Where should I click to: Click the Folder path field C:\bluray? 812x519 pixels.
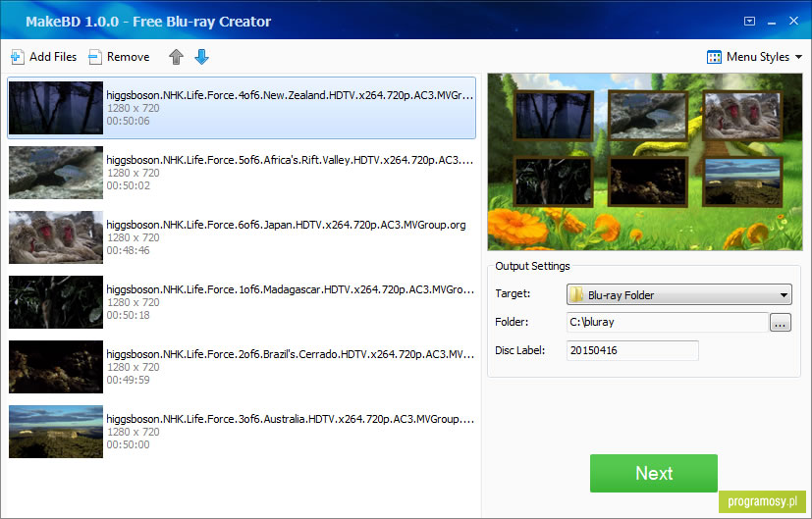[667, 322]
